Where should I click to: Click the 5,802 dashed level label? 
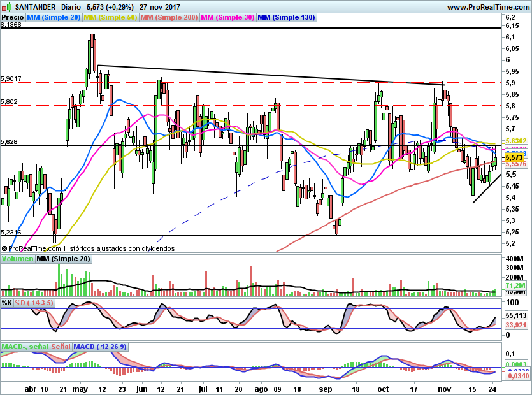click(9, 102)
